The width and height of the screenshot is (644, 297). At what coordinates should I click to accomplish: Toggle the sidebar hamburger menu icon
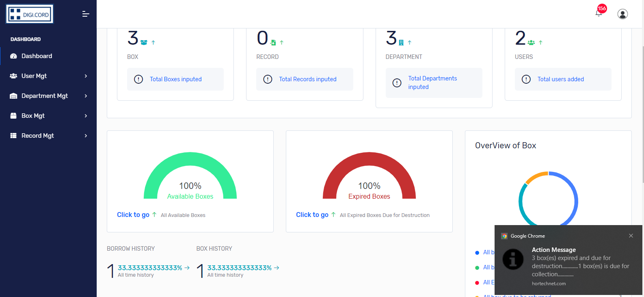[86, 14]
